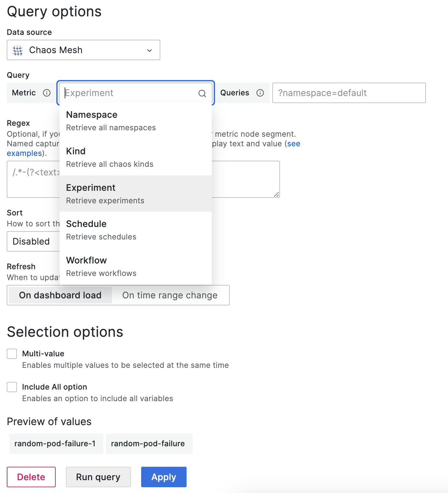Image resolution: width=448 pixels, height=493 pixels.
Task: Click the Queries info icon
Action: click(260, 93)
